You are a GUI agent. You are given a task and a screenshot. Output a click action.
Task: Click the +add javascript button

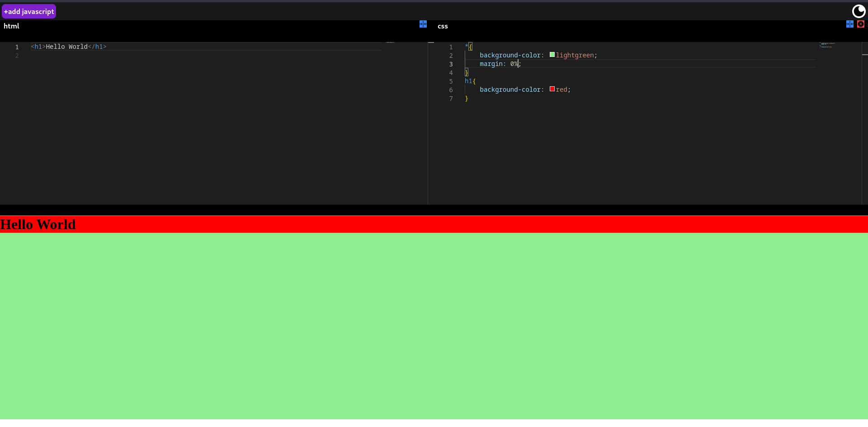(x=29, y=11)
